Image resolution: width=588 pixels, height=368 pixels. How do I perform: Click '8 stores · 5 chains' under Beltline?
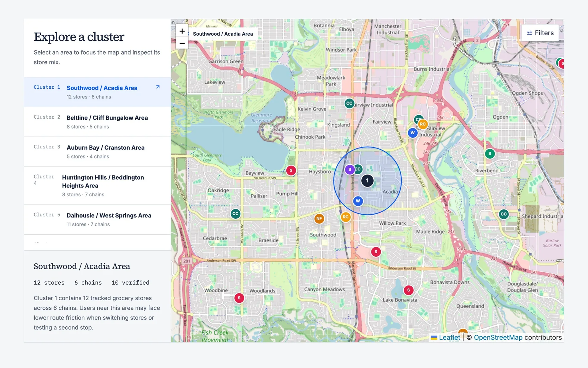[88, 127]
